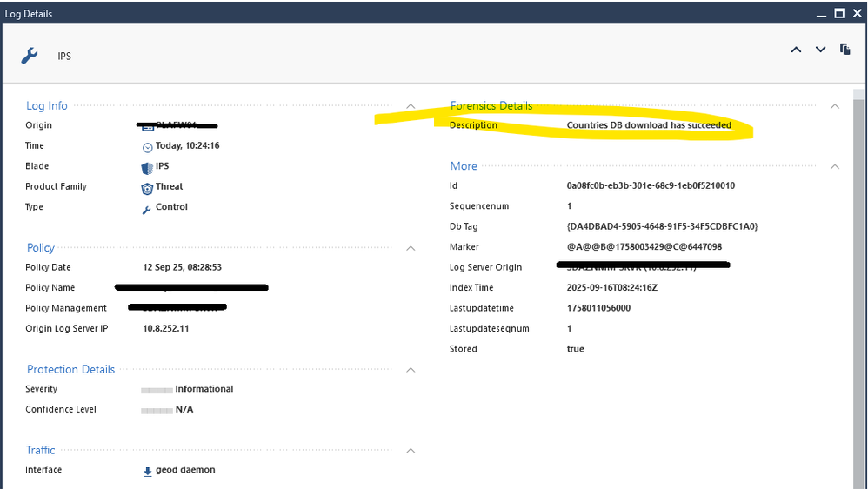Collapse the More section
868x490 pixels.
pyautogui.click(x=835, y=166)
